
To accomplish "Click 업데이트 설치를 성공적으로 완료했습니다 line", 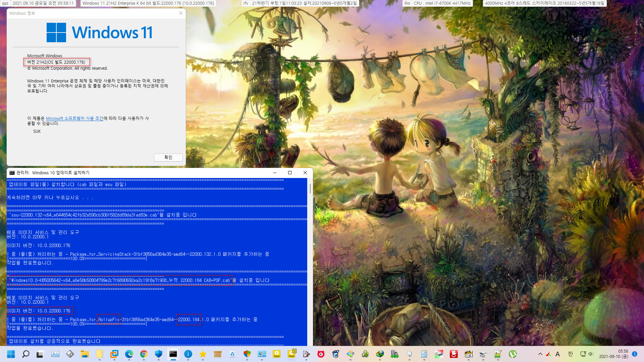I will click(55, 341).
